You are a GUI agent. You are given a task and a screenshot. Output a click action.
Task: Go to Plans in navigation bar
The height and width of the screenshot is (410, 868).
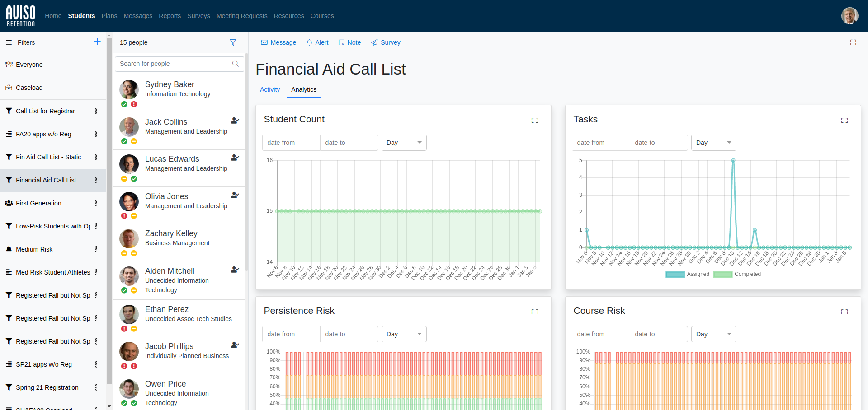pos(109,16)
